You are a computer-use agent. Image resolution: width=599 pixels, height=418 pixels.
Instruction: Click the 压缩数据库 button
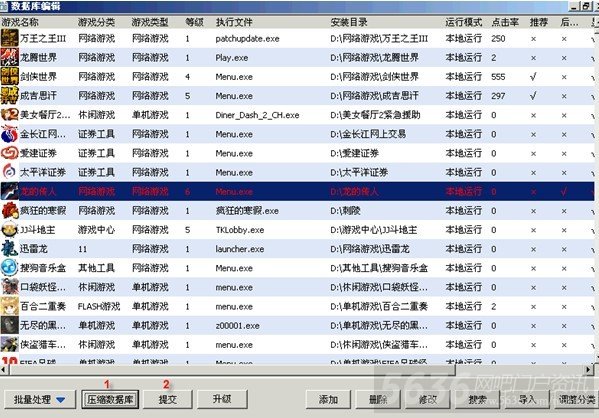(x=110, y=400)
